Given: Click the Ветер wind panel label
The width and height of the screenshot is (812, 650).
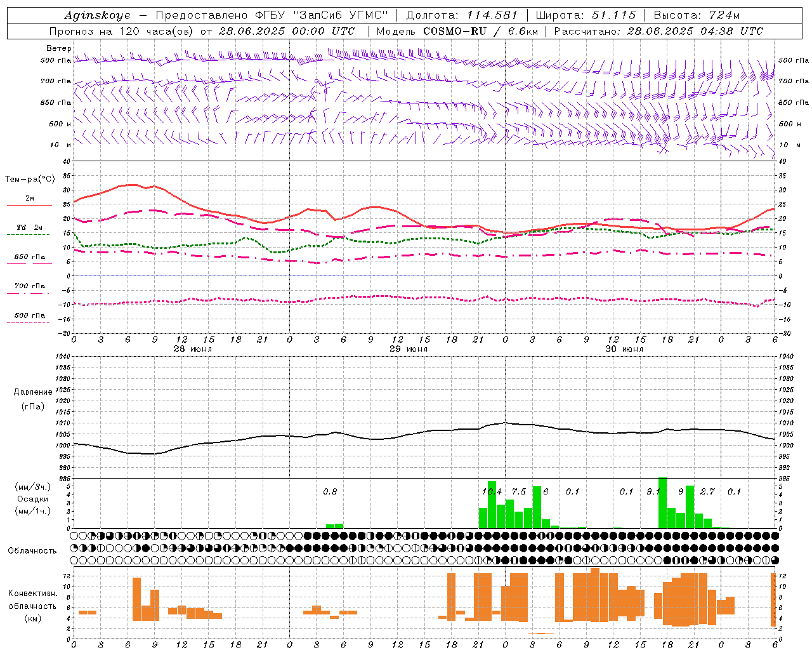Looking at the screenshot, I should pos(59,48).
